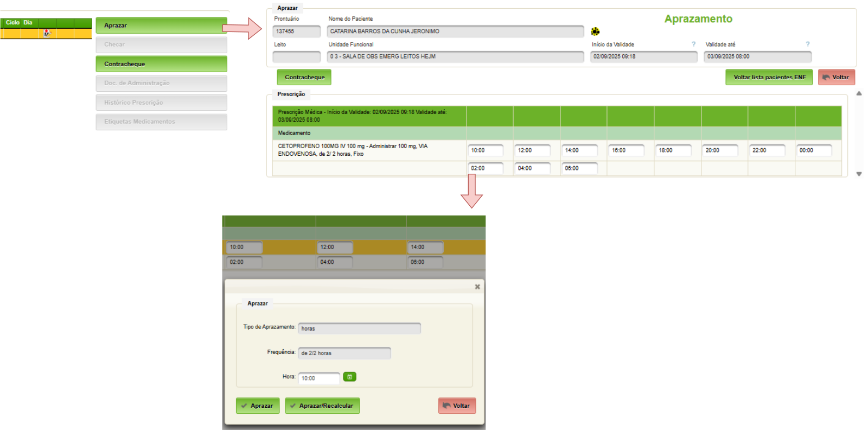Click the help icon beside Validade até
The width and height of the screenshot is (868, 430).
click(x=807, y=45)
